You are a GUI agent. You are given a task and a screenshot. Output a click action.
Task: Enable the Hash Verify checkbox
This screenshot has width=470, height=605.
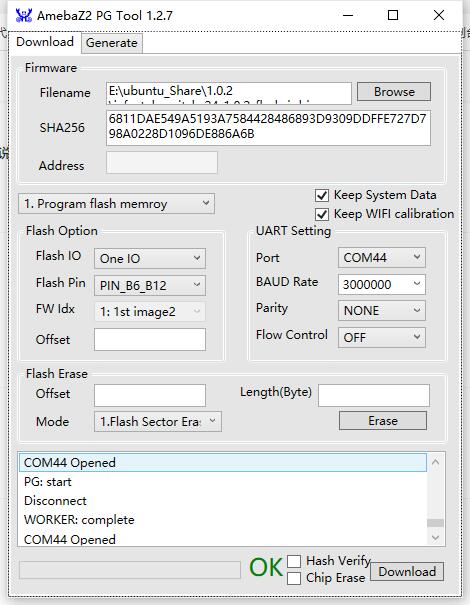pyautogui.click(x=294, y=561)
